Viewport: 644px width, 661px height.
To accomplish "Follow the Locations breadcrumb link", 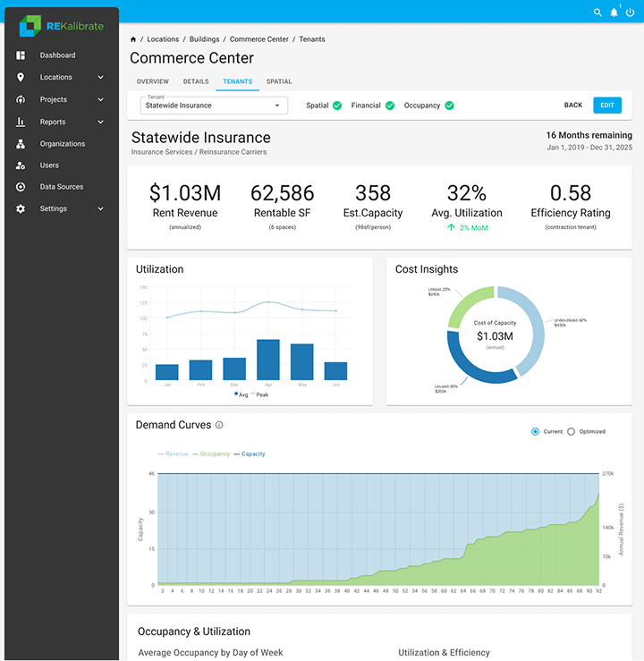I will (x=163, y=39).
